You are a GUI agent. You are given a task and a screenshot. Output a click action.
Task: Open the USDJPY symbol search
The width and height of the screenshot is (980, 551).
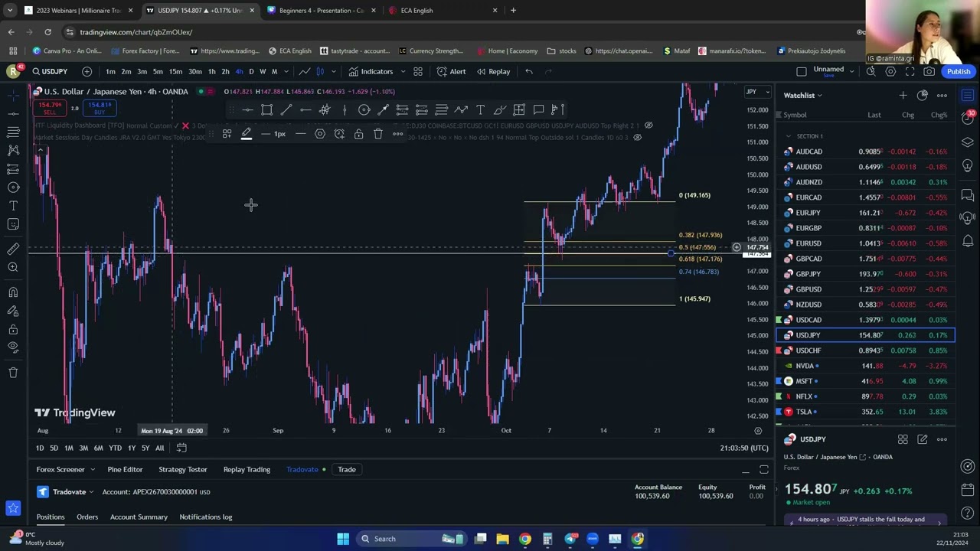pyautogui.click(x=50, y=71)
